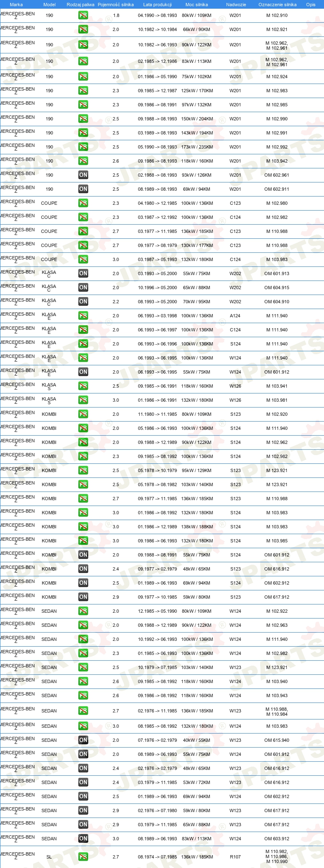
Task: Select the power value 150kW / 204KM
Action: click(x=197, y=119)
